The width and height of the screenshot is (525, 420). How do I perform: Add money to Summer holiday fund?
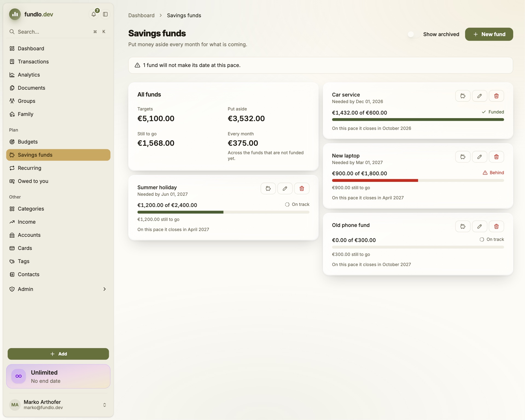click(268, 189)
